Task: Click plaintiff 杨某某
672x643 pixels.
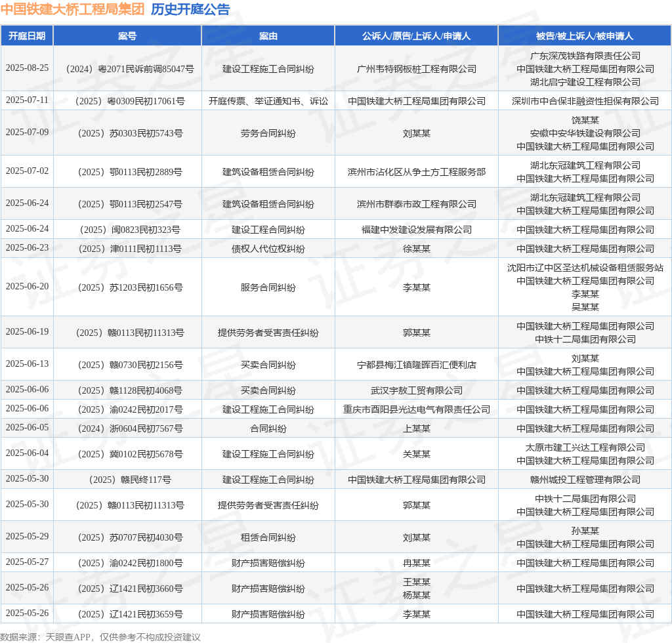Action: [417, 595]
